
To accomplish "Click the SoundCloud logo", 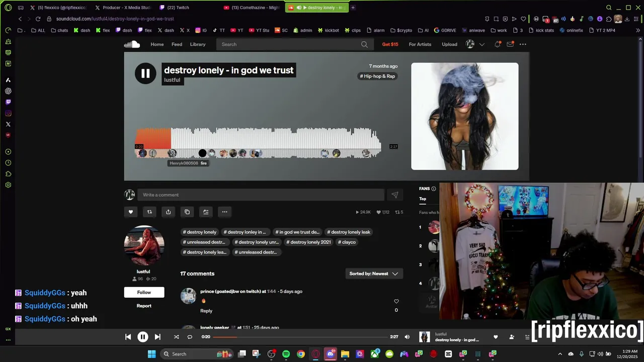I will pyautogui.click(x=132, y=44).
